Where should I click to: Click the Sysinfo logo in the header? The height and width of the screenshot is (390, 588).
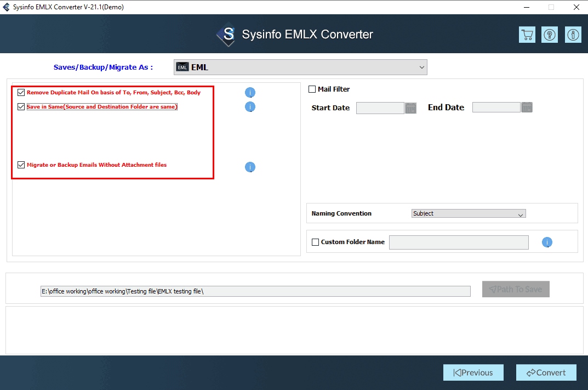pos(226,35)
